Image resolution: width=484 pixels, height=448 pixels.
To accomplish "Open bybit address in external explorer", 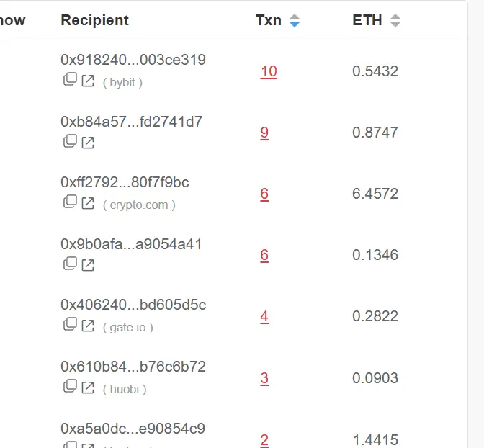I will 88,81.
